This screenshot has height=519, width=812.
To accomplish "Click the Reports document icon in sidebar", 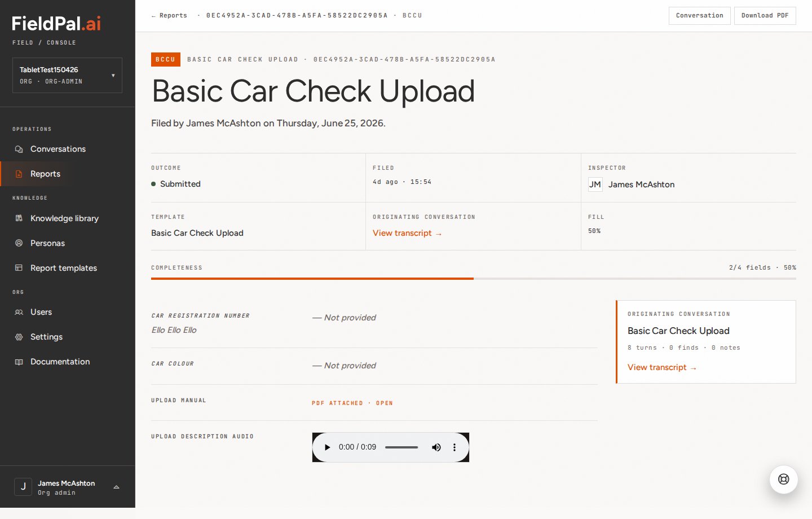I will (19, 174).
